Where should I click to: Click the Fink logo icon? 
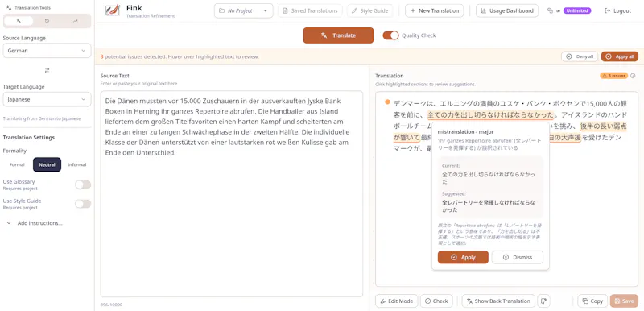[x=112, y=10]
